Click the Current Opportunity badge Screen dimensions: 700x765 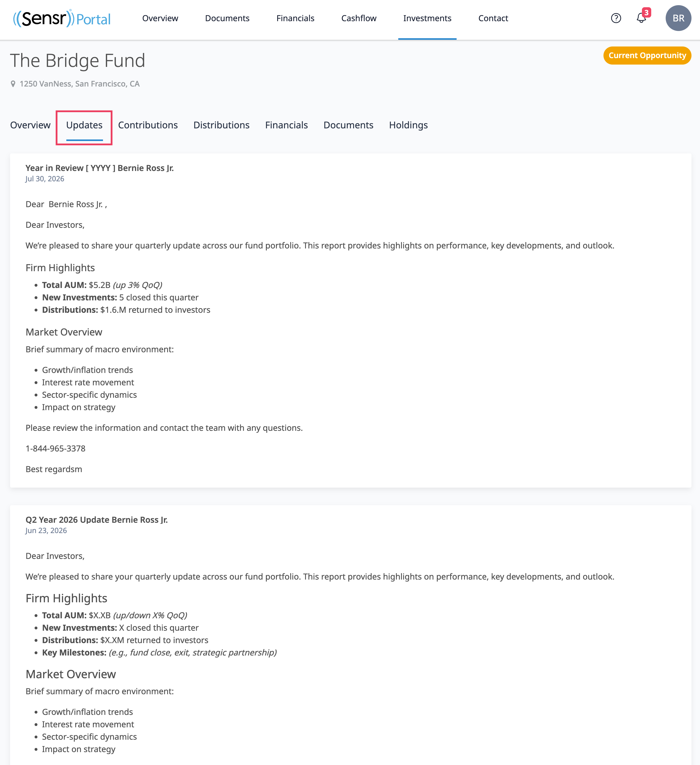point(647,56)
